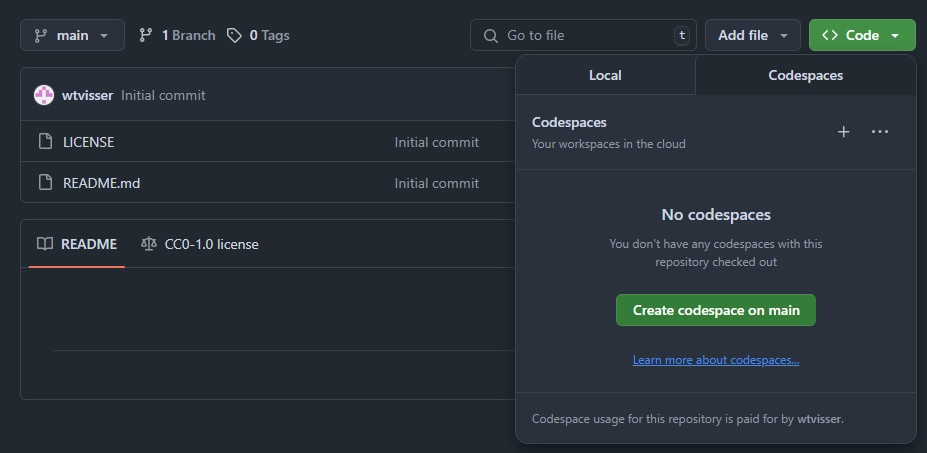Open Initial commit link in LICENSE row
927x453 pixels.
437,142
